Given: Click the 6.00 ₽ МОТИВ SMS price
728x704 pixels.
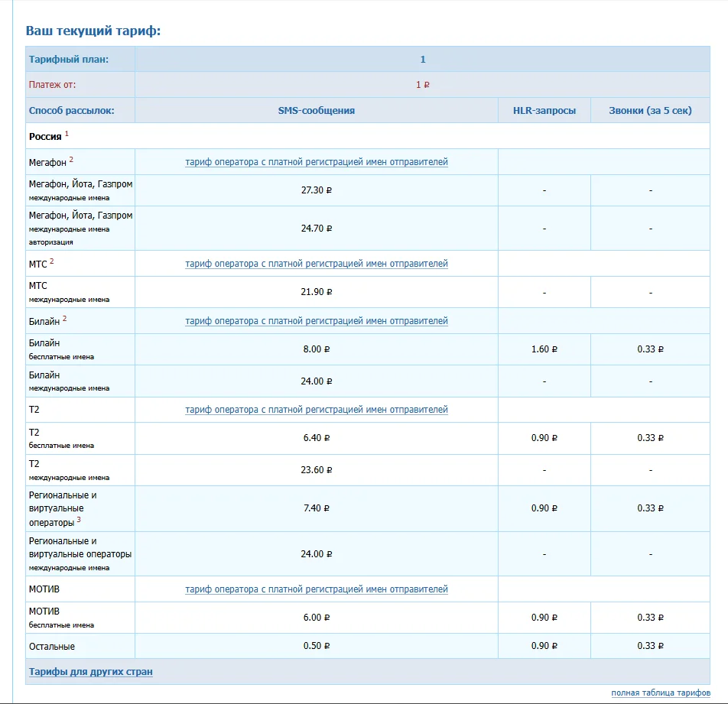Looking at the screenshot, I should [x=316, y=617].
